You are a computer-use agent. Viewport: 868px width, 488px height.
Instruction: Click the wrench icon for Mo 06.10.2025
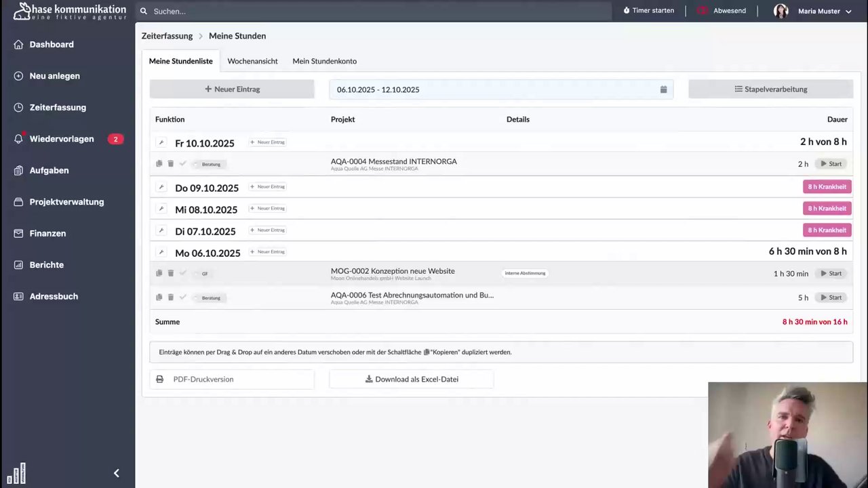point(161,252)
